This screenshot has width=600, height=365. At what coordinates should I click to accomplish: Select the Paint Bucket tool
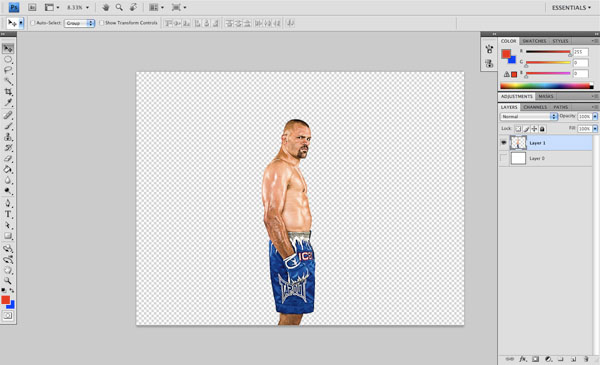coord(8,169)
